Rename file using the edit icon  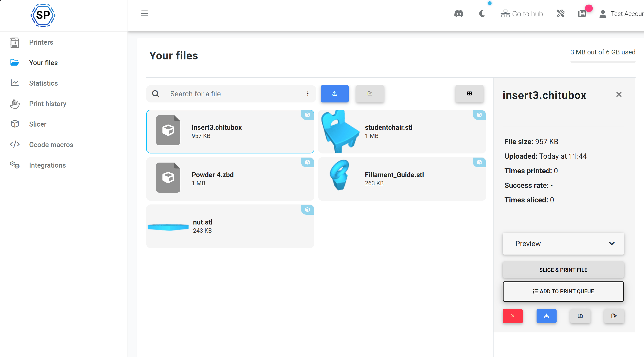pyautogui.click(x=614, y=316)
